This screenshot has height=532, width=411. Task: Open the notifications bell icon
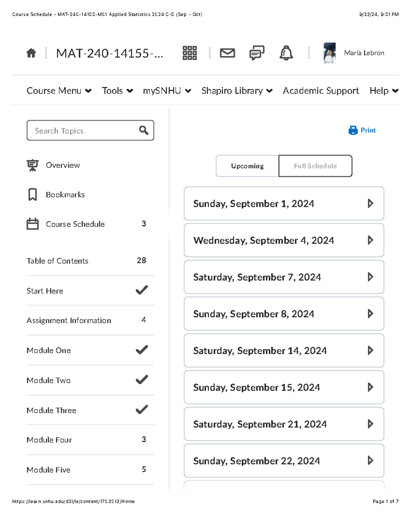coord(286,53)
